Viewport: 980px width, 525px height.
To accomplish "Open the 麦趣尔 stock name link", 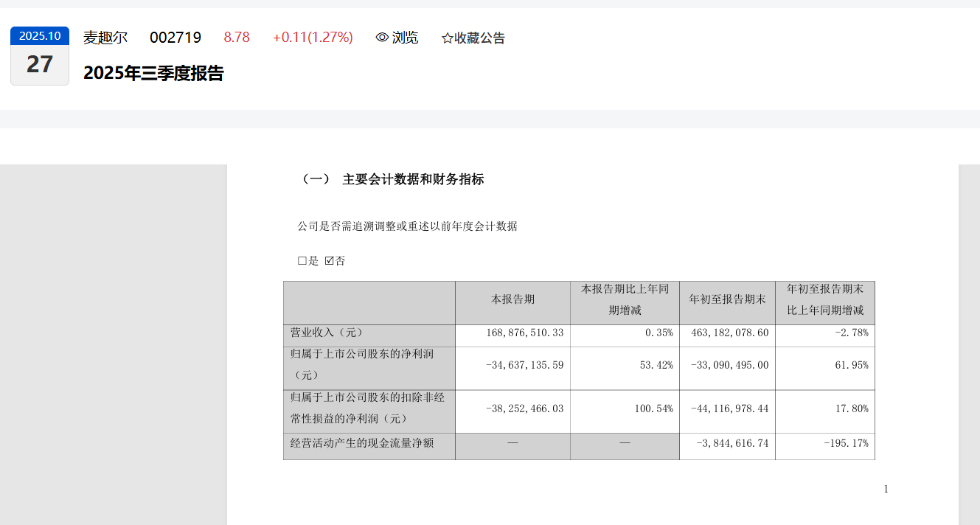I will point(105,38).
